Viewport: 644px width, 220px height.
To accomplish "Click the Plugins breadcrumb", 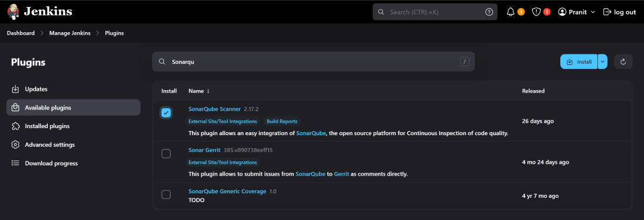I will 114,33.
